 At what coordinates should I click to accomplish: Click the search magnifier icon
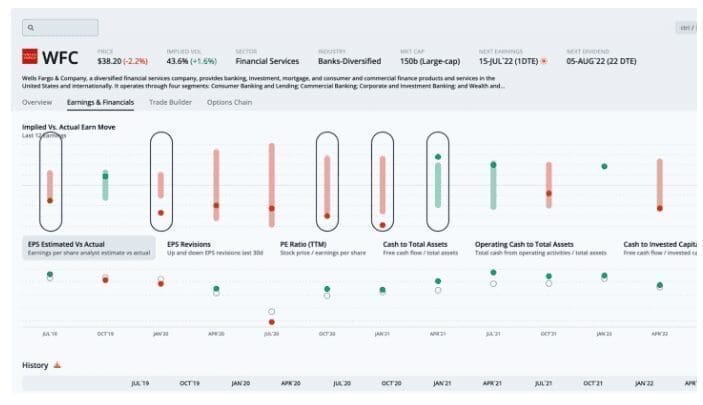pos(30,28)
